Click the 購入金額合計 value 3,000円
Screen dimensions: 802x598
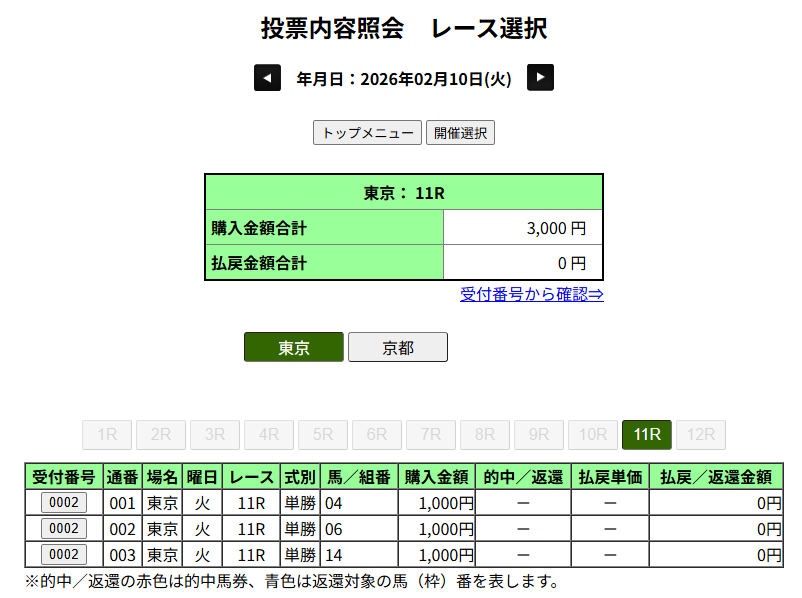[x=556, y=228]
